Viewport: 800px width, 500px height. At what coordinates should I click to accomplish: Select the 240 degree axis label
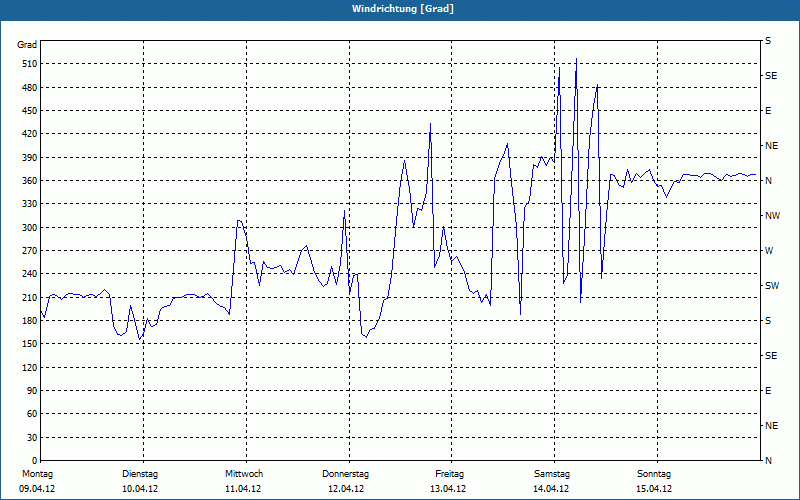click(x=29, y=274)
